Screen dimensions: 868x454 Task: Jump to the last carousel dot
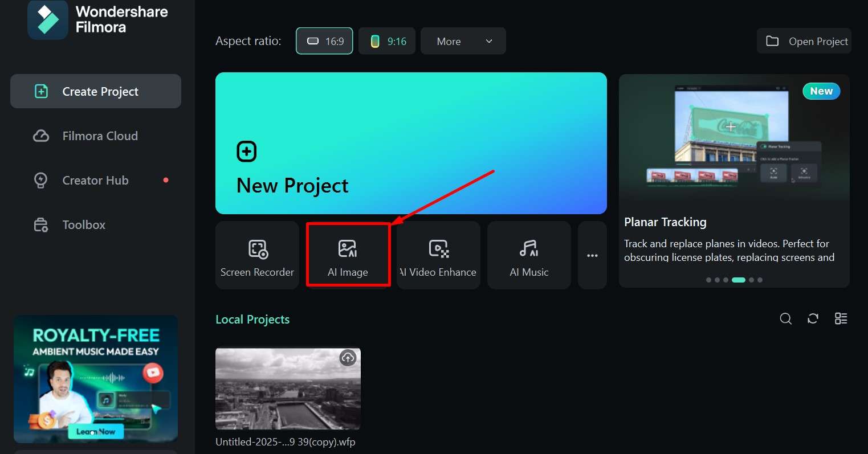coord(760,280)
